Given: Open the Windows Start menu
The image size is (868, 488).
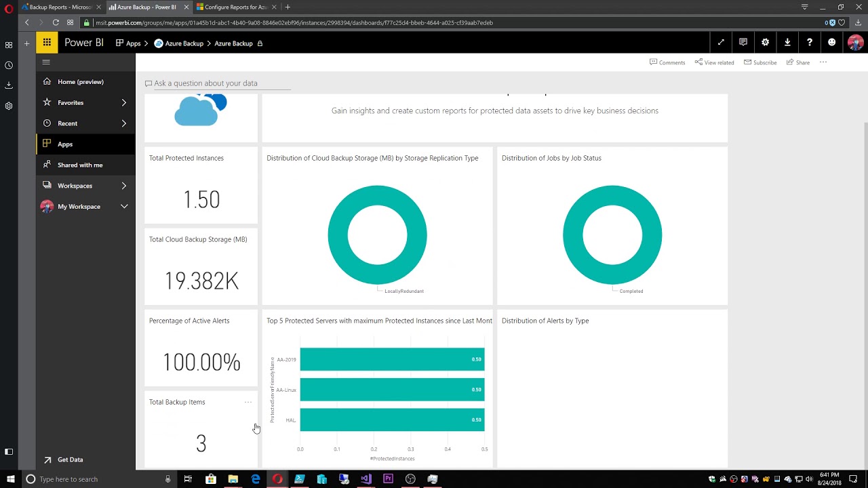Looking at the screenshot, I should pyautogui.click(x=10, y=479).
